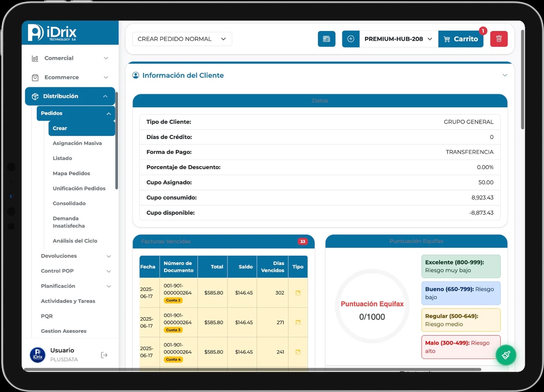Viewport: 544px width, 392px height.
Task: Click the green floating brush button
Action: coord(506,355)
